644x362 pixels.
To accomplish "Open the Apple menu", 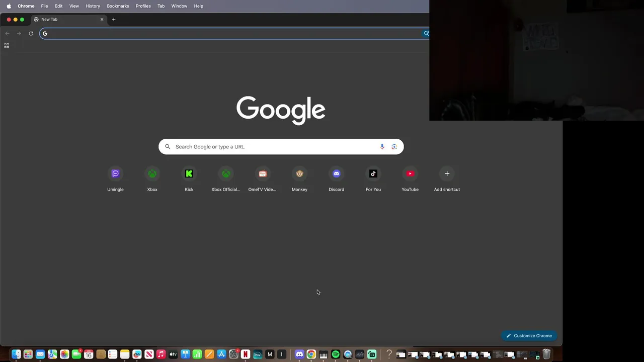I will [x=9, y=6].
